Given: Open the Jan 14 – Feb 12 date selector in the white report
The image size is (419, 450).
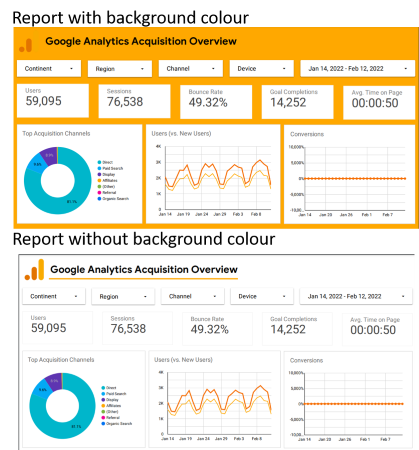Looking at the screenshot, I should coord(356,296).
